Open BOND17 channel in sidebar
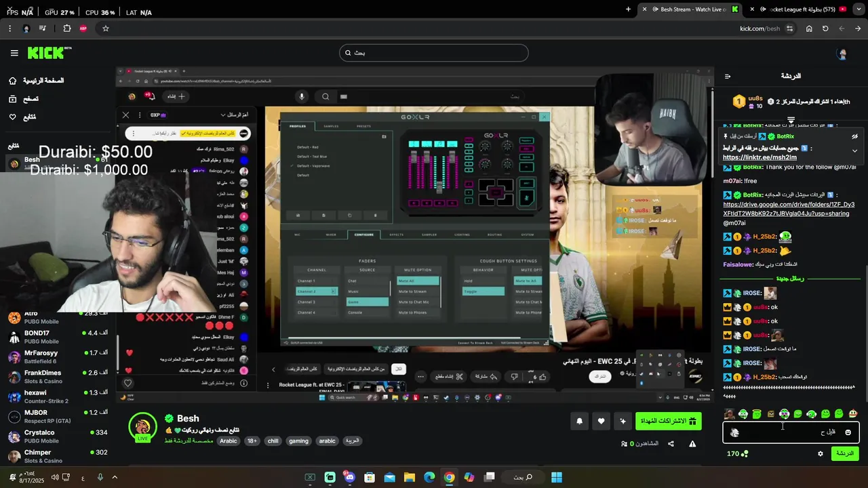The height and width of the screenshot is (488, 868). 58,337
